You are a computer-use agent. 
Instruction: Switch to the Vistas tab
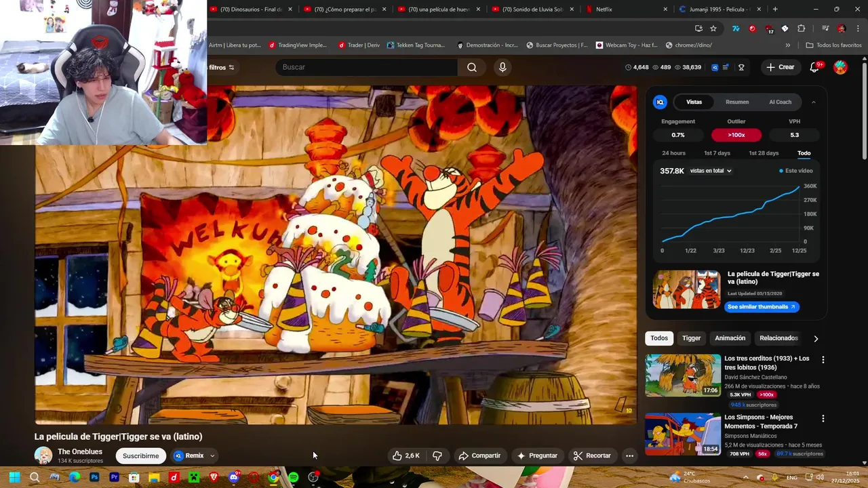tap(694, 102)
